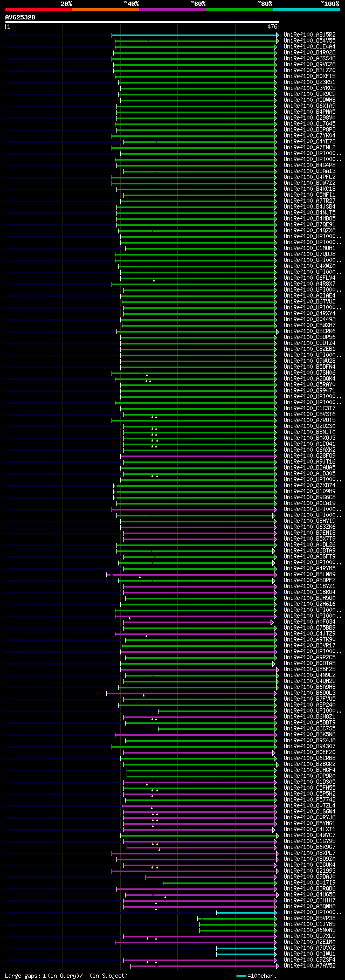Open hit UniRef100_A1CQ41
345x980 pixels.
309,444
